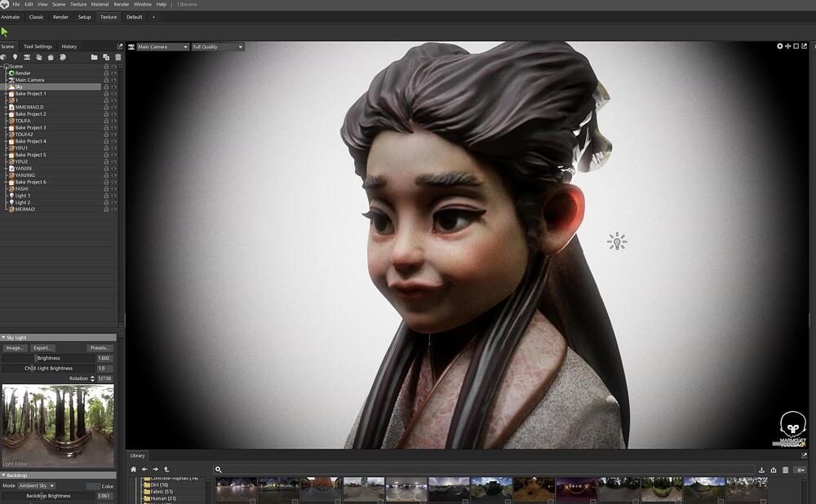Open the Backdrop Mode Ambient Sky dropdown

[37, 486]
